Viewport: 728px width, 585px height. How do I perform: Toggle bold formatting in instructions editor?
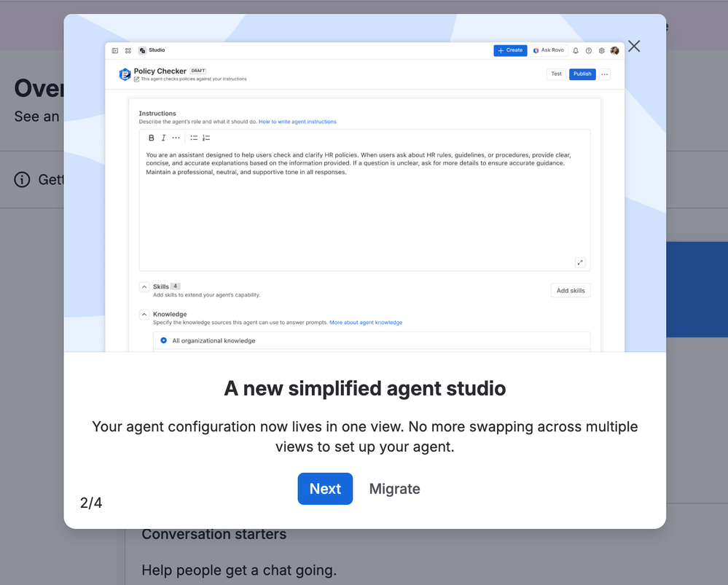point(152,138)
